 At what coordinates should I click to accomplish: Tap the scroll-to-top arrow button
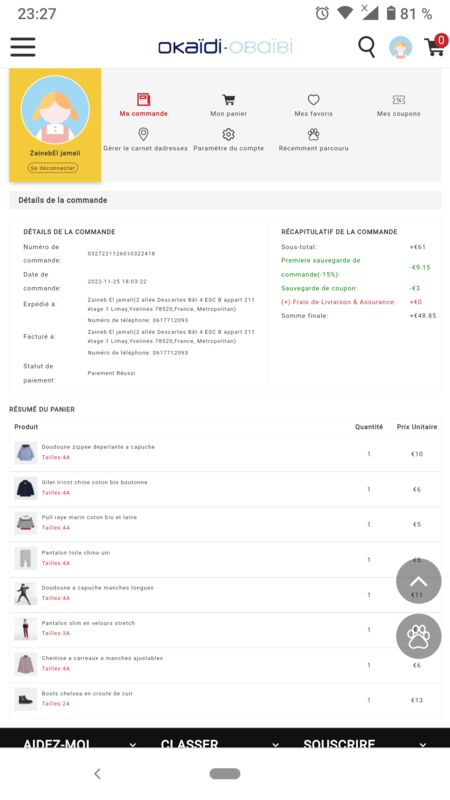419,582
